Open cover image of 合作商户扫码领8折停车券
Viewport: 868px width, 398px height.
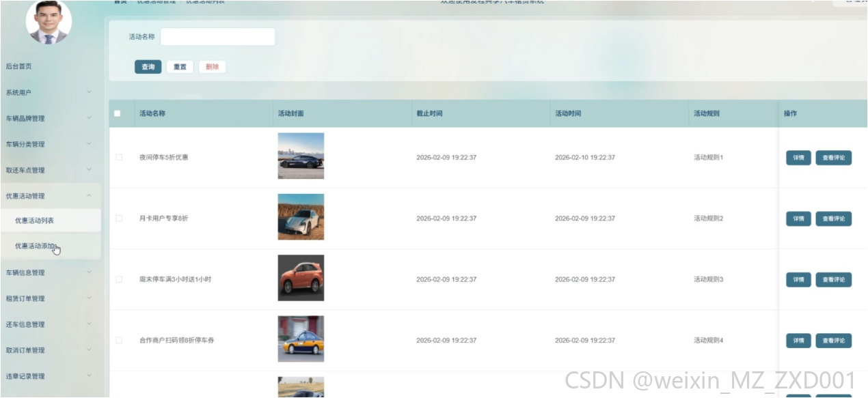[301, 339]
